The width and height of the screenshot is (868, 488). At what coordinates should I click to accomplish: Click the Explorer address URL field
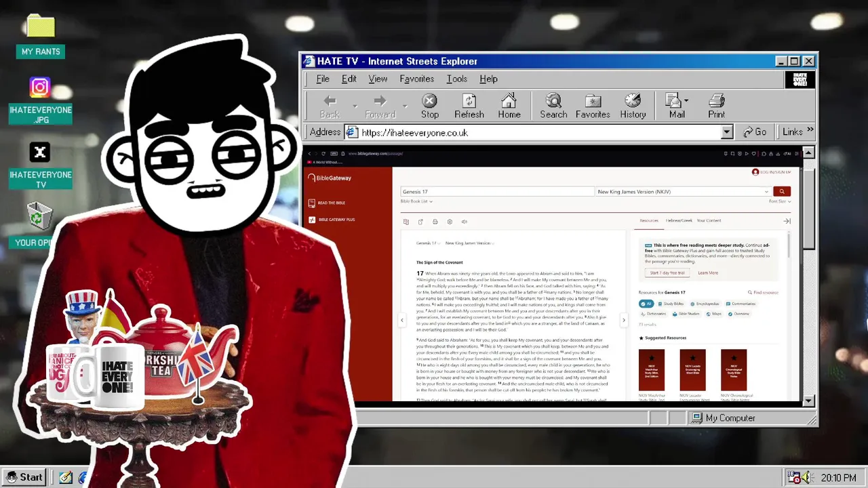click(x=539, y=132)
